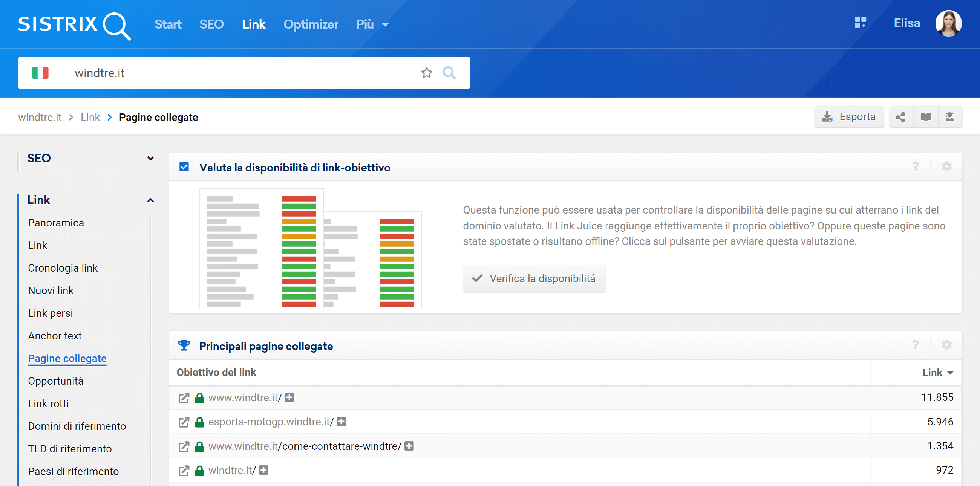Expand the SEO sidebar section
Screen dimensions: 980x486
(x=150, y=158)
